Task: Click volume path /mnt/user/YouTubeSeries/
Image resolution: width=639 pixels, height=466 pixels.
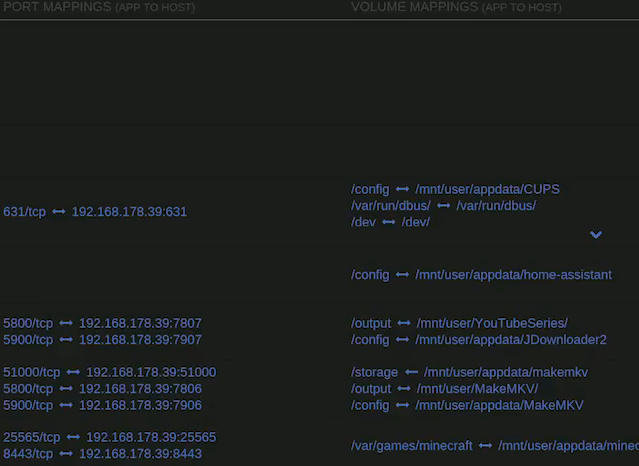Action: (492, 323)
